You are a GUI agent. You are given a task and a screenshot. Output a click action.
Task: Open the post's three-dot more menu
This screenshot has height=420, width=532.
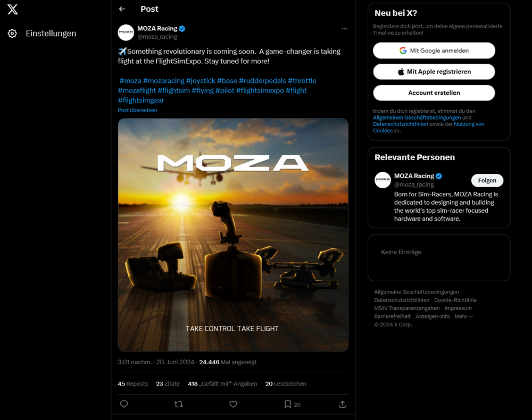(x=344, y=29)
